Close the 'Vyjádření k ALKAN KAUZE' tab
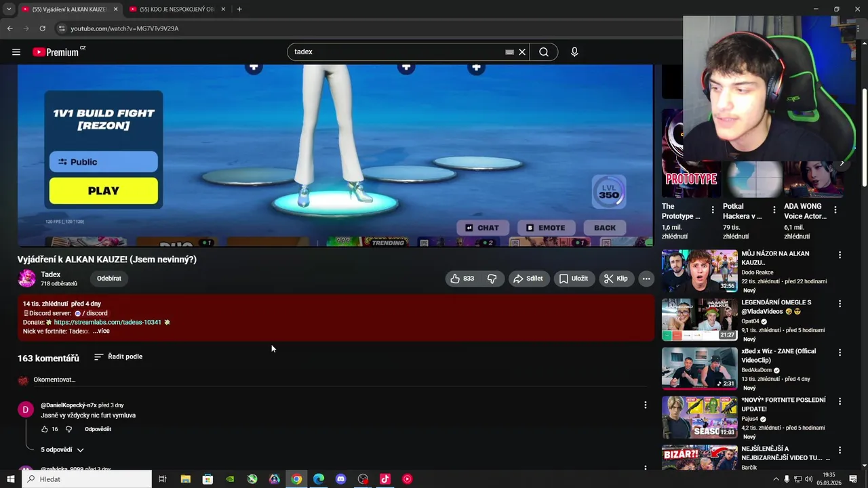The image size is (868, 488). 115,9
